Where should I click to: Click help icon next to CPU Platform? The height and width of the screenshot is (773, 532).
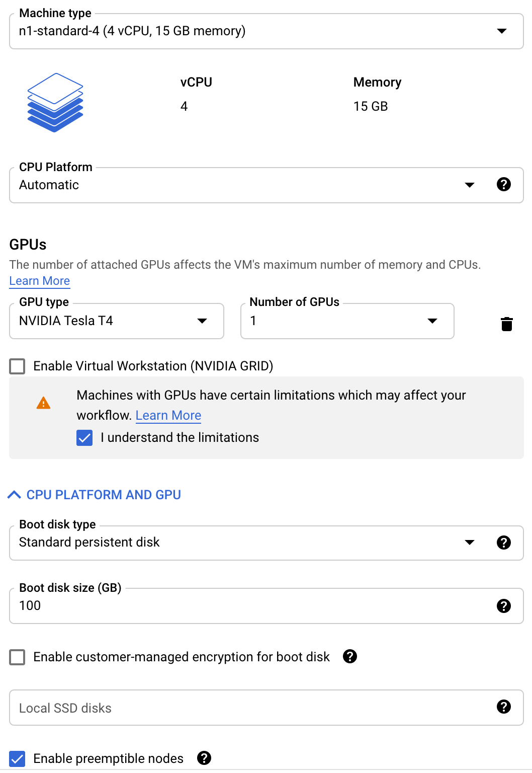click(503, 184)
